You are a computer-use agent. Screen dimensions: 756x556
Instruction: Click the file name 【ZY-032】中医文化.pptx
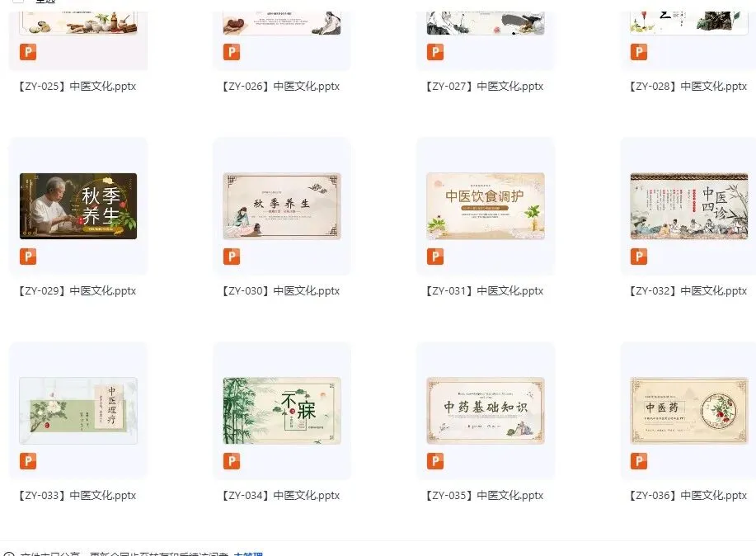click(688, 291)
